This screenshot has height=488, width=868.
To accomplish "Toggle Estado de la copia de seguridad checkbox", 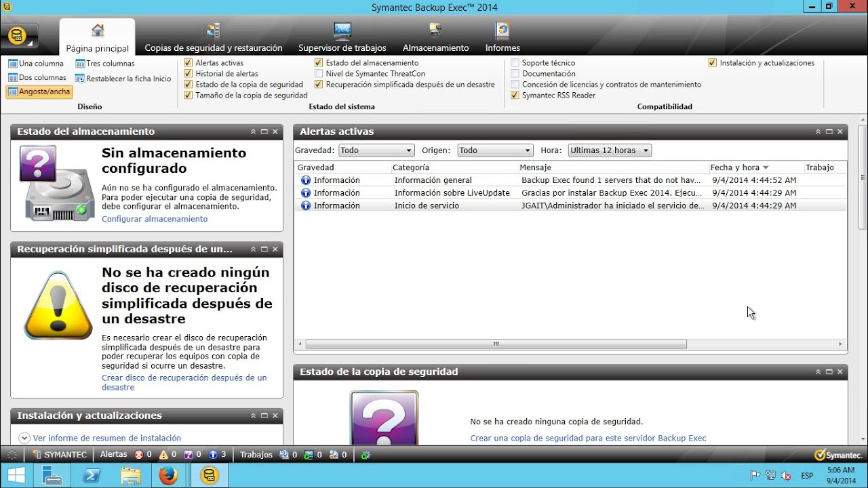I will 189,85.
